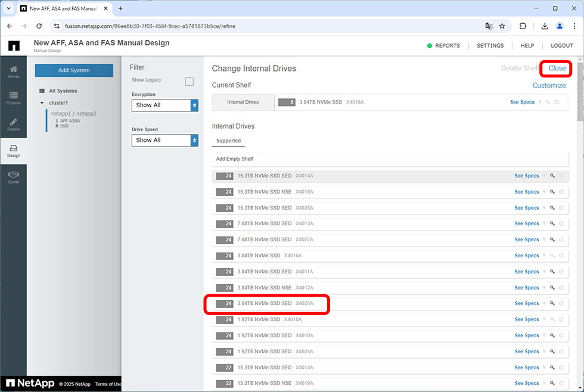This screenshot has width=584, height=392.
Task: View site information icon in the address bar
Action: click(x=57, y=26)
